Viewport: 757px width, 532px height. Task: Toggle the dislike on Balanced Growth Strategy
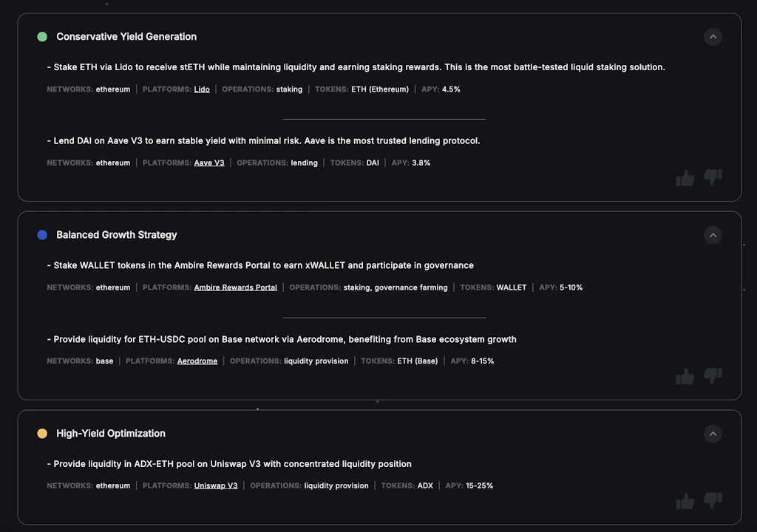point(712,376)
